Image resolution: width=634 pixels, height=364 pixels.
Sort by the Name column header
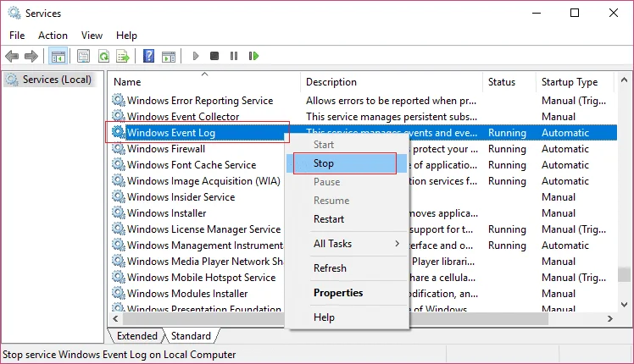[204, 82]
